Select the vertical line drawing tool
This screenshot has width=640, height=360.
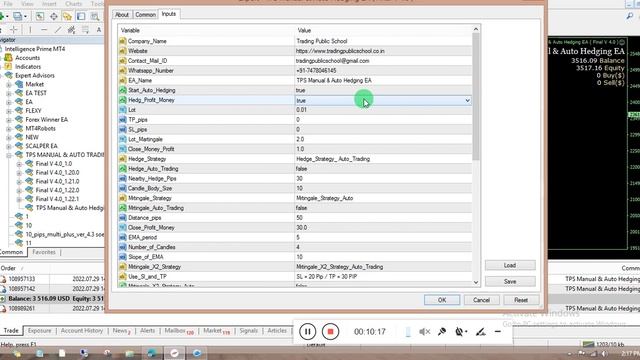(x=30, y=29)
